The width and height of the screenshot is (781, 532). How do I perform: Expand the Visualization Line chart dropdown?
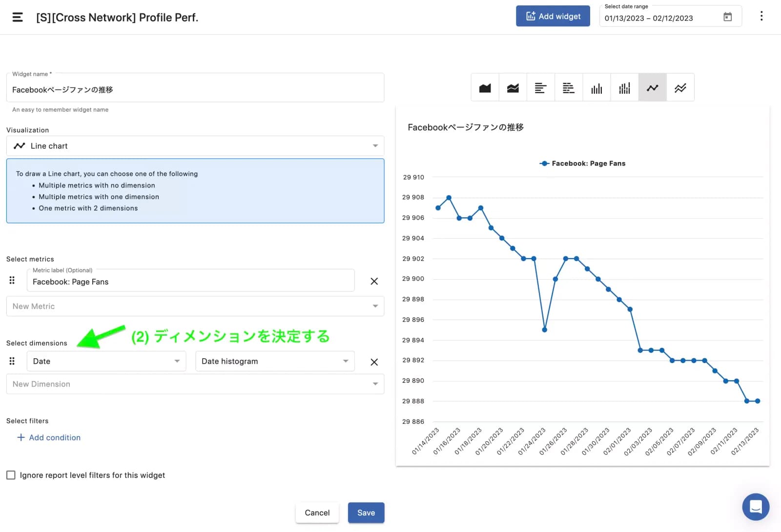(x=195, y=146)
